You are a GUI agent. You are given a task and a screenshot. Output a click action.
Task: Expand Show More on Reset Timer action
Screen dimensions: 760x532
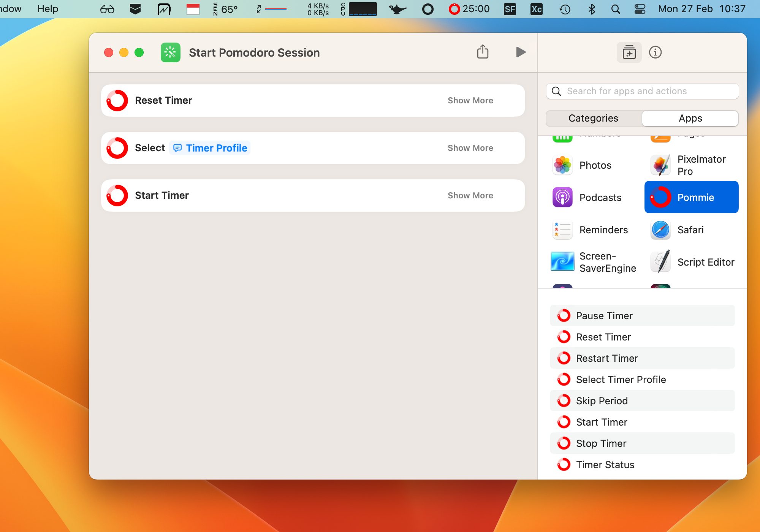[x=470, y=100]
